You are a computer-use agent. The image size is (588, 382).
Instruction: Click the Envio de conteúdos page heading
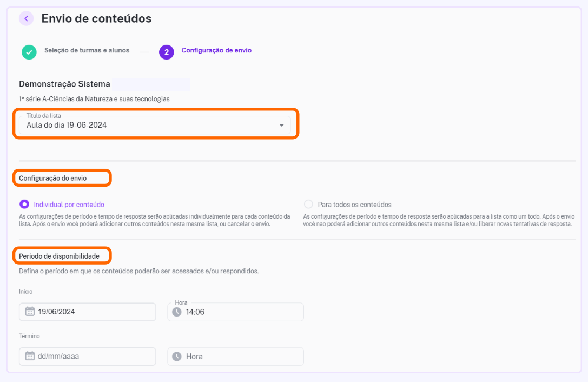tap(96, 18)
